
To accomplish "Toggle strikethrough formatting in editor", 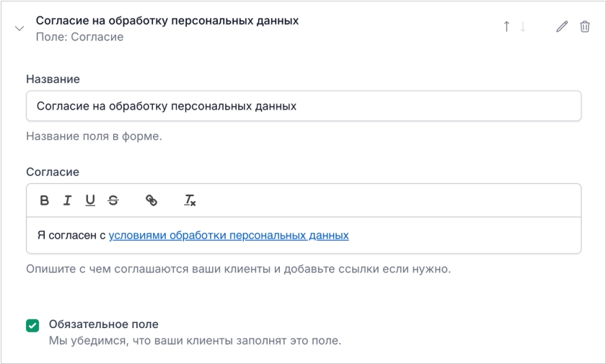I will (113, 200).
